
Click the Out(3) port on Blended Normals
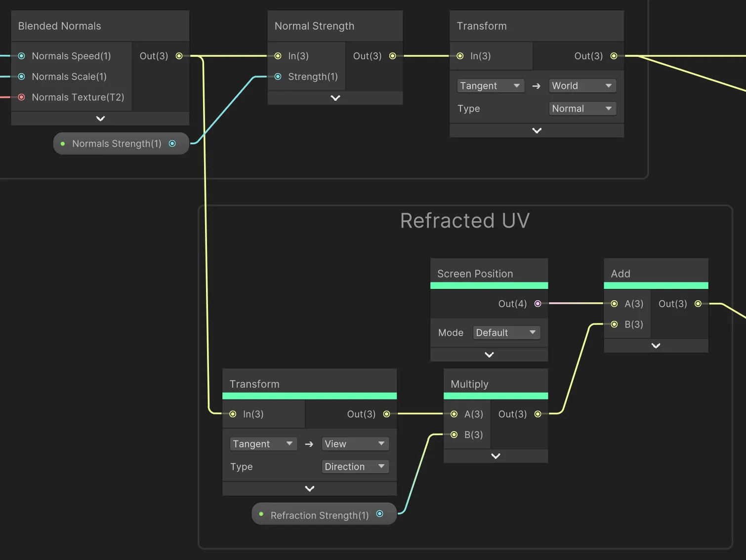[x=179, y=56]
